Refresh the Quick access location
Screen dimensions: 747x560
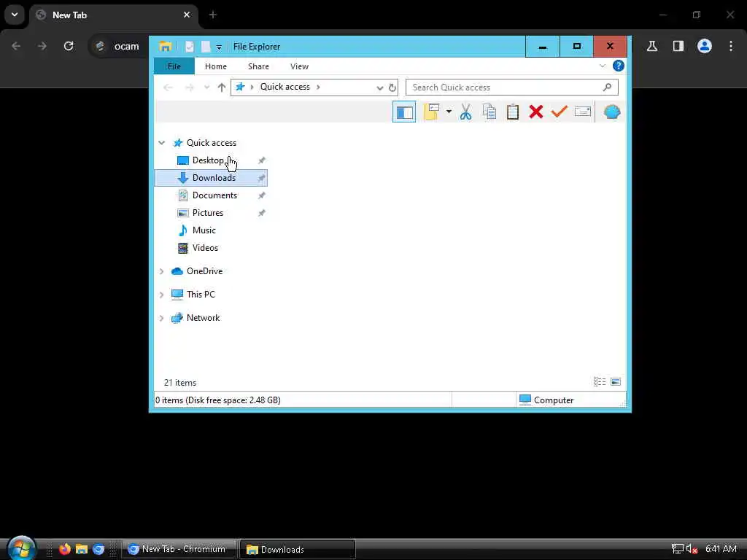[392, 87]
